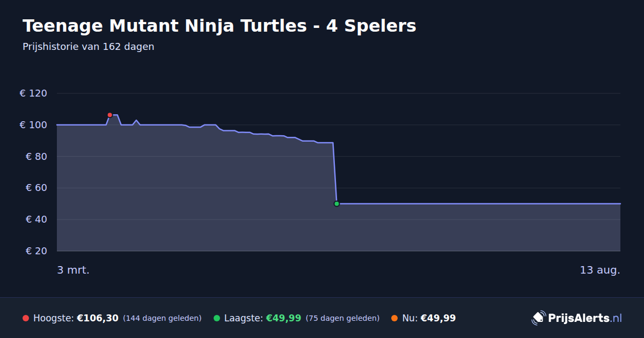Click the 75 dagen geleden note
Screen dimensions: 644x338
[x=342, y=318]
